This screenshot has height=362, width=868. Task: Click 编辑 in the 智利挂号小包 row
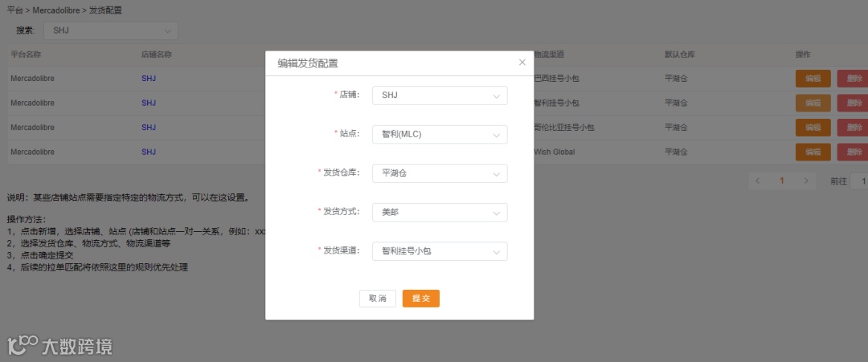pos(813,103)
